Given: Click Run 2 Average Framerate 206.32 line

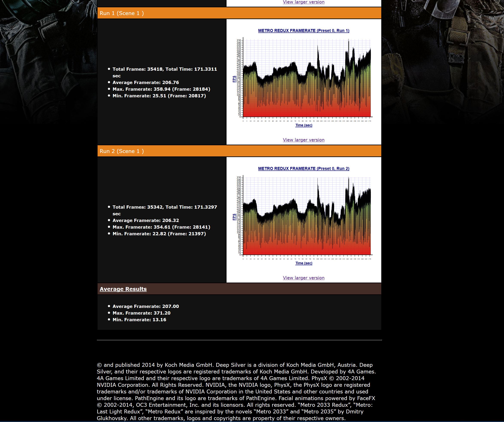Looking at the screenshot, I should [x=146, y=220].
